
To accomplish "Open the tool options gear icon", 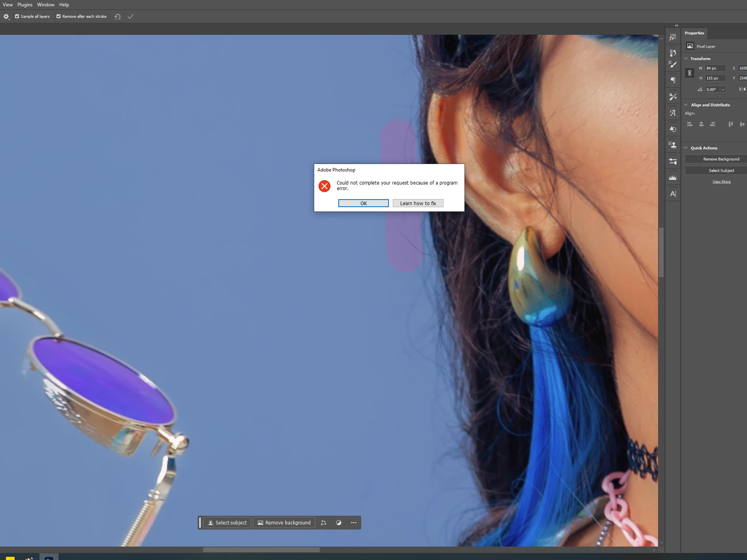I will click(x=6, y=17).
